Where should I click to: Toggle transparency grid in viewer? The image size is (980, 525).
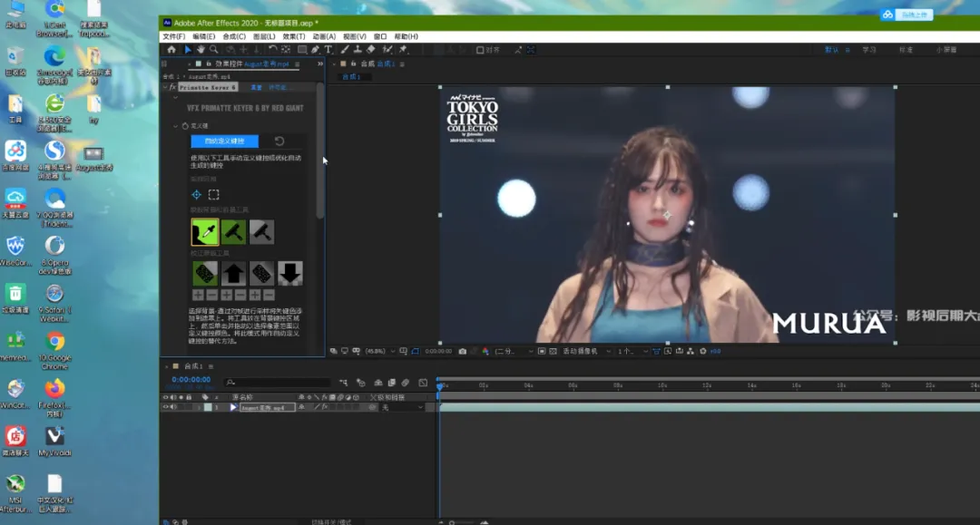[x=554, y=352]
